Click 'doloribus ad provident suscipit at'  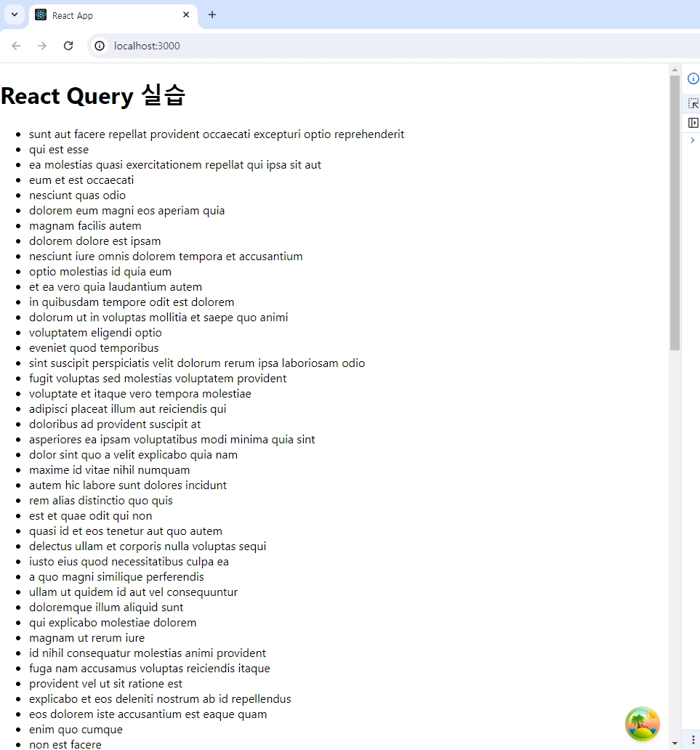click(115, 424)
